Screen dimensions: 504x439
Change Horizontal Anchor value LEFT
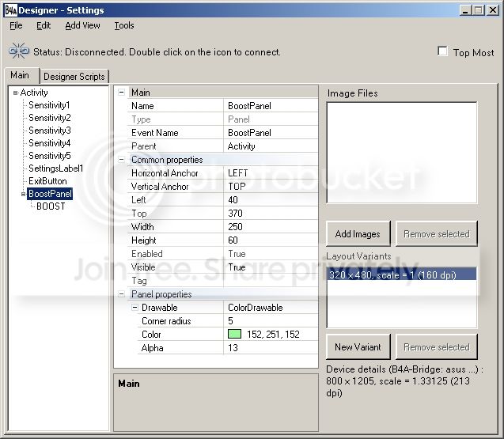[271, 173]
